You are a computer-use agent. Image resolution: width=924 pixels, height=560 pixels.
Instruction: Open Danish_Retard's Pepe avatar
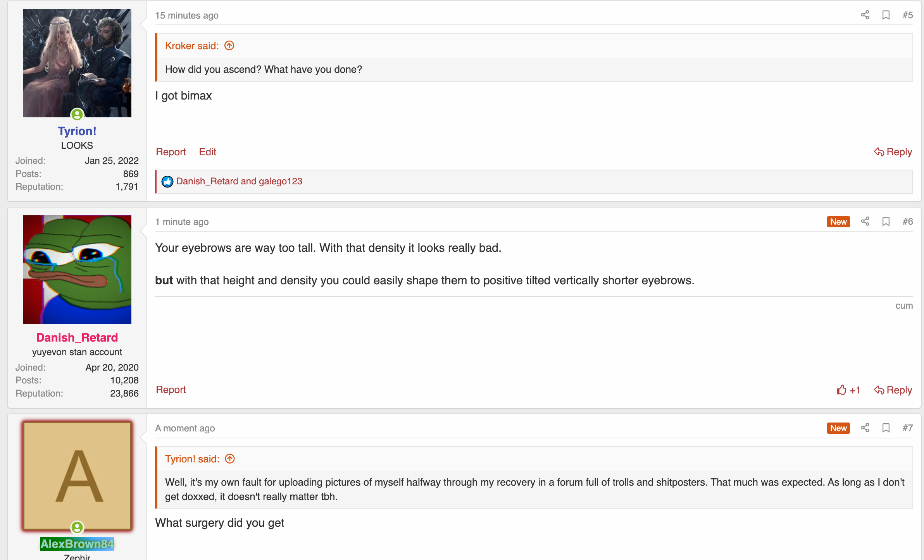(x=77, y=270)
